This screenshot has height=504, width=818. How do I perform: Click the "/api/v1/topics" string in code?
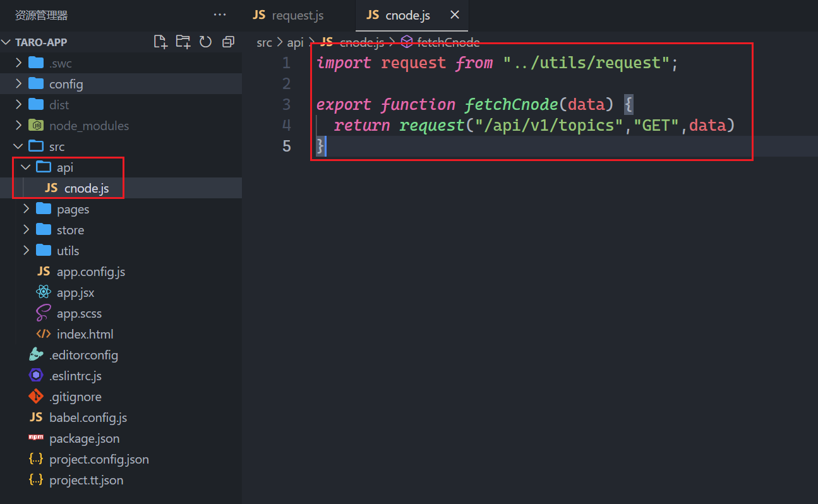[549, 125]
